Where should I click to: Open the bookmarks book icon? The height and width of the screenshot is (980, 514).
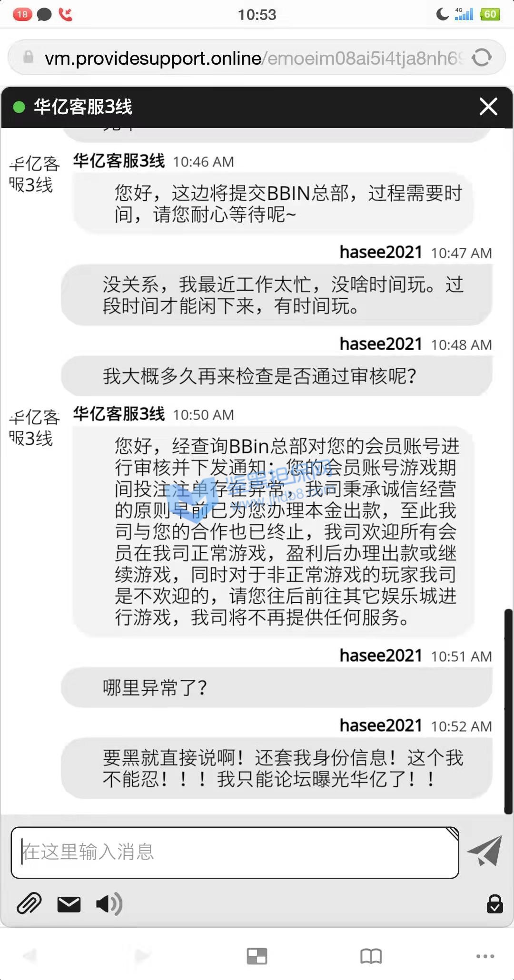tap(371, 956)
